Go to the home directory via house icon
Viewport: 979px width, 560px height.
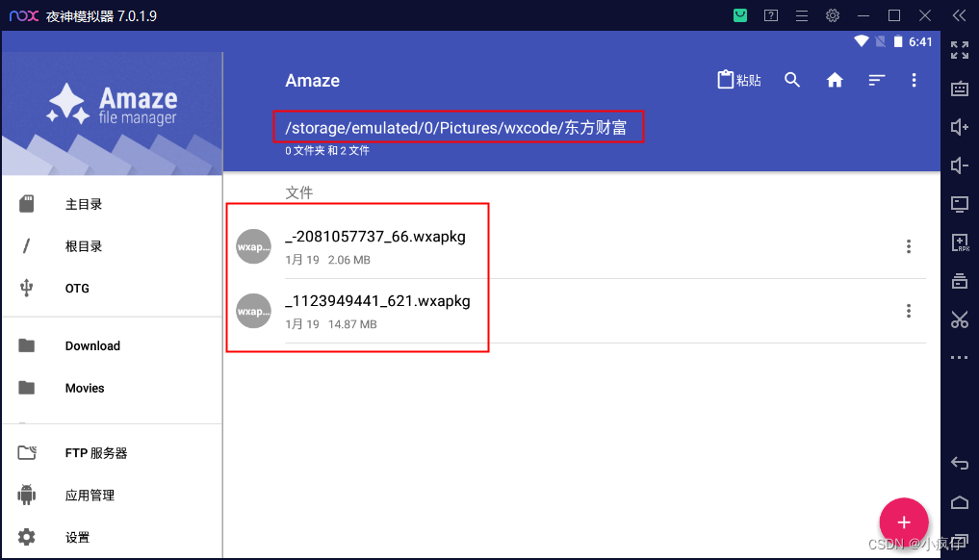coord(835,80)
